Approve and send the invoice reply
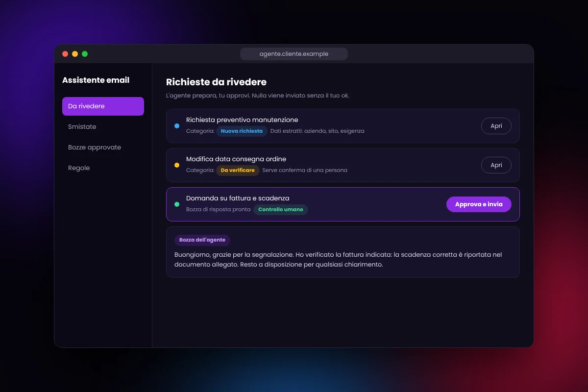Image resolution: width=588 pixels, height=392 pixels. click(479, 204)
